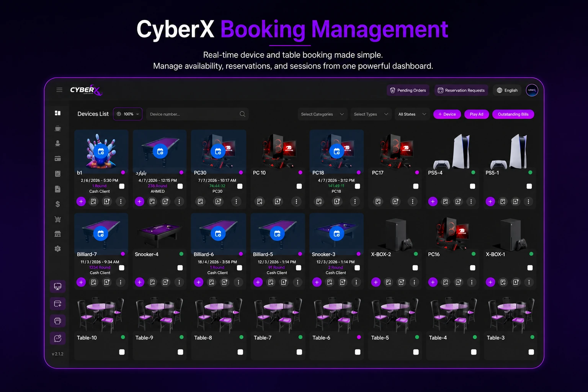Tick the checkbox on b1 card
Viewport: 588px width, 392px height.
[x=122, y=186]
